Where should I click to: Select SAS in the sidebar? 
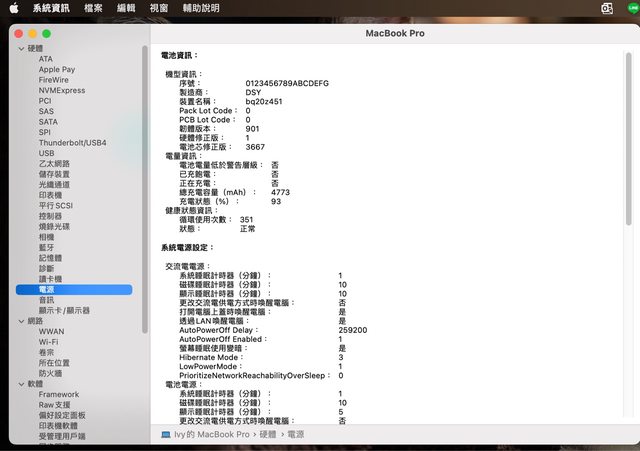46,111
